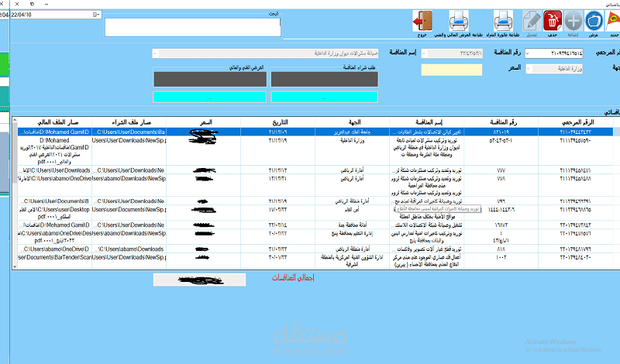Click the إجمالي المنافسات total field

(199, 280)
